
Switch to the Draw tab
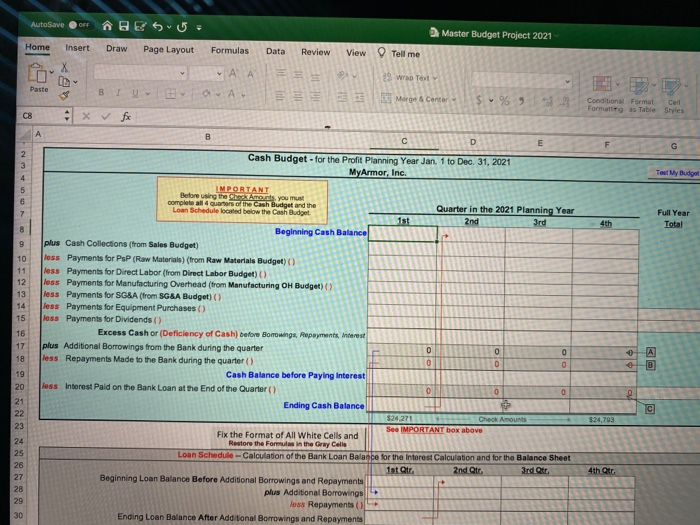click(117, 49)
